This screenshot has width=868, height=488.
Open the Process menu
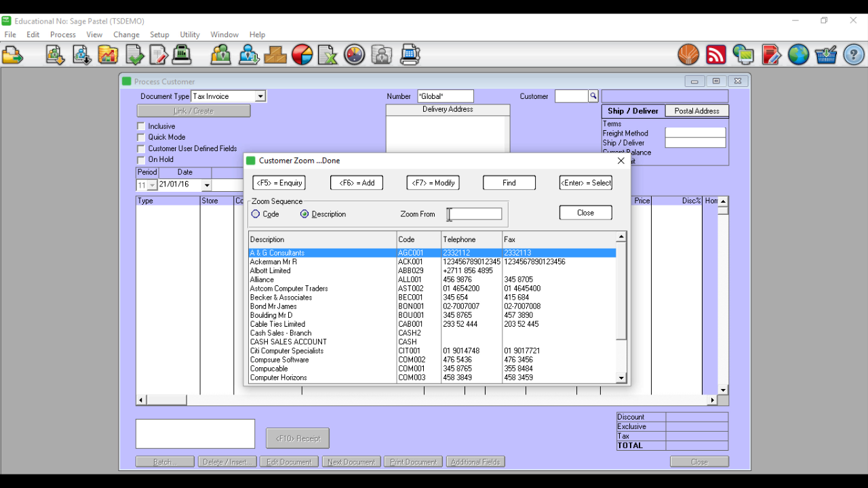(x=62, y=35)
